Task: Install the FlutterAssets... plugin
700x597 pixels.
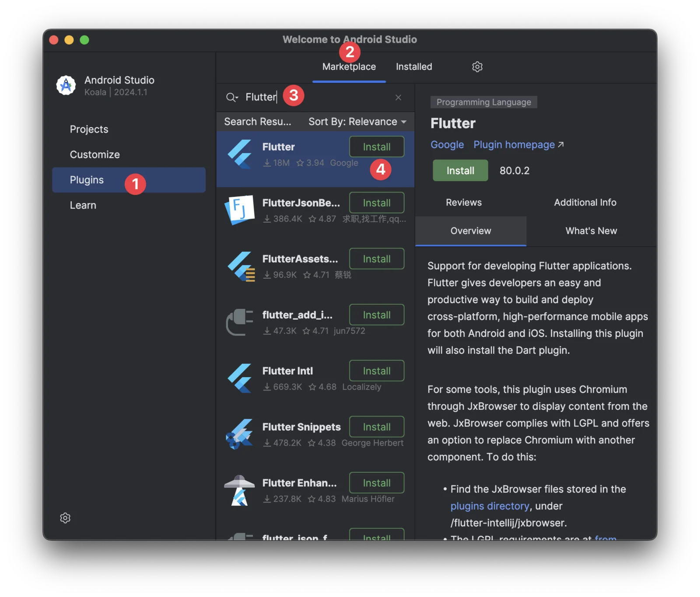Action: [377, 259]
